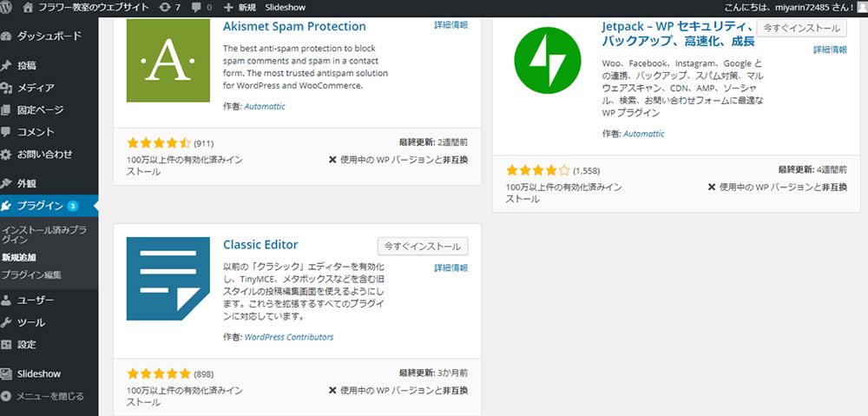Image resolution: width=868 pixels, height=416 pixels.
Task: Collapse sidebar with メニューを閉じる
Action: (x=49, y=396)
